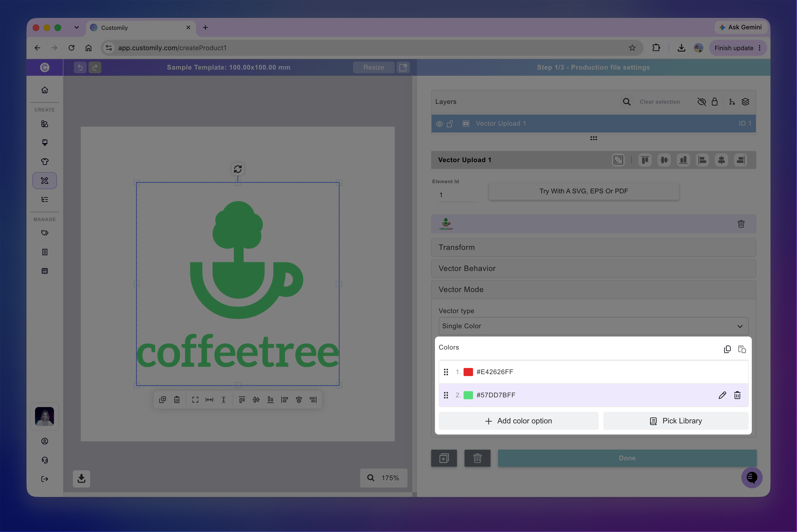Click Try With A SVG, EPS Or PDF

pos(584,191)
